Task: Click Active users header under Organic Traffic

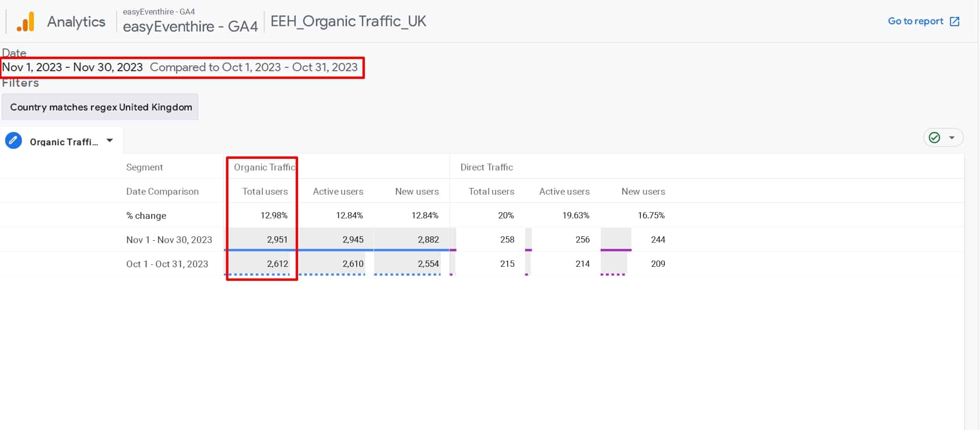Action: (338, 191)
